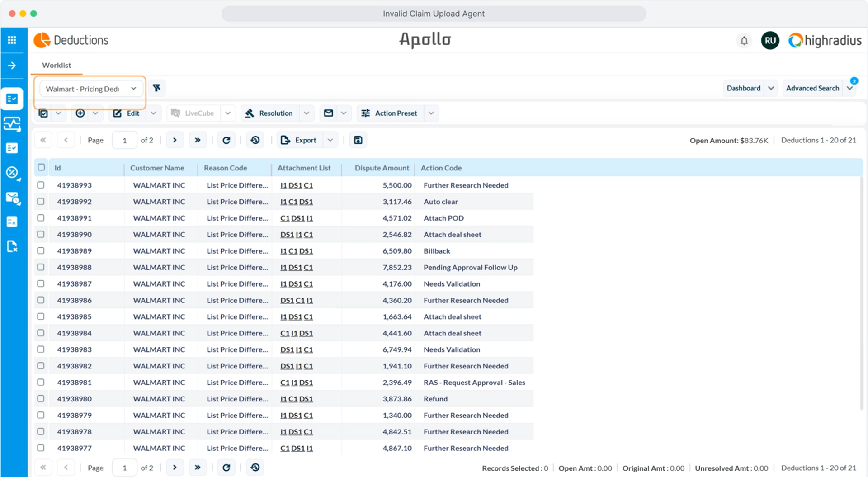This screenshot has height=477, width=868.
Task: Click the Deductions logo icon
Action: tap(42, 40)
